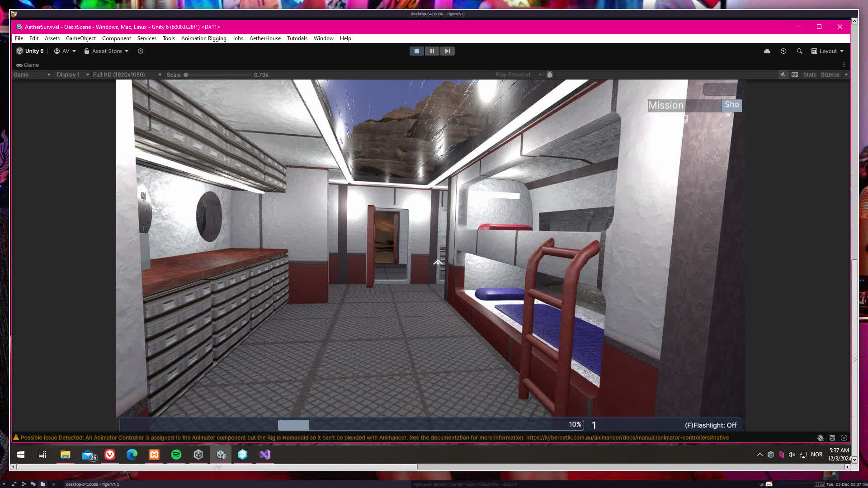Expand the Full HD resolution dropdown
The width and height of the screenshot is (868, 488).
[x=127, y=75]
